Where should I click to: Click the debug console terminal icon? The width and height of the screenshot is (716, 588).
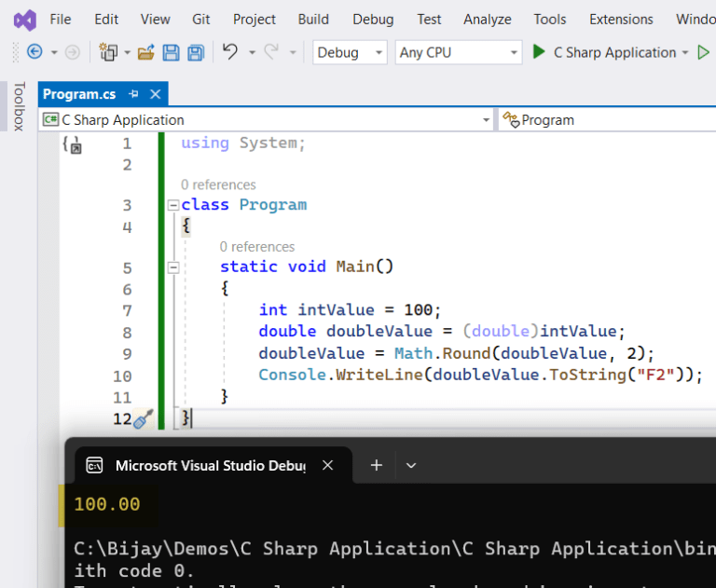click(94, 465)
